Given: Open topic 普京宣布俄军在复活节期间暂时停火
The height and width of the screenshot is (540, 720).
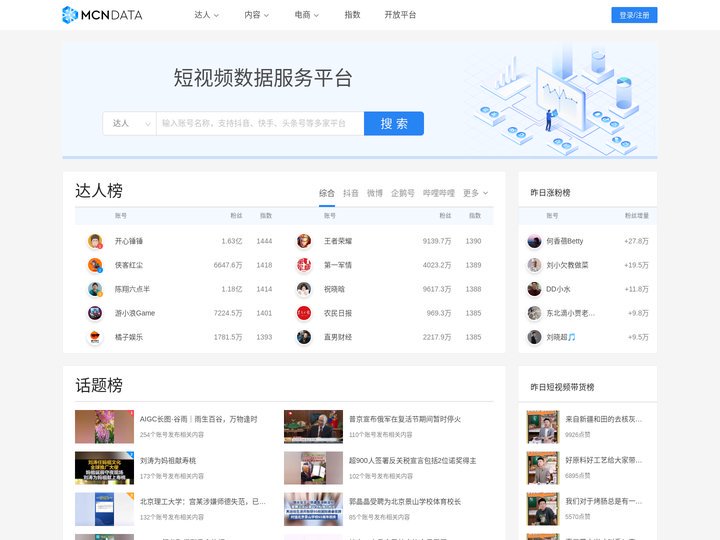Looking at the screenshot, I should point(405,419).
